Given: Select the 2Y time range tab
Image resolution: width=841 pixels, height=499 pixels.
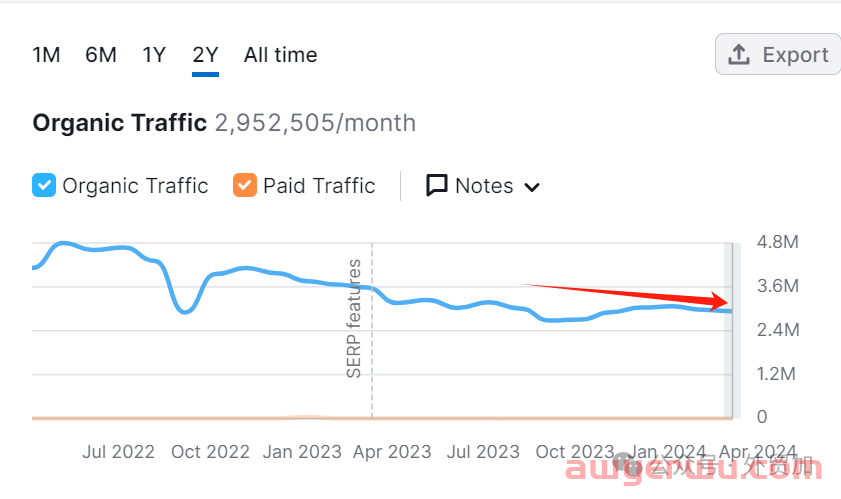Looking at the screenshot, I should click(x=205, y=55).
